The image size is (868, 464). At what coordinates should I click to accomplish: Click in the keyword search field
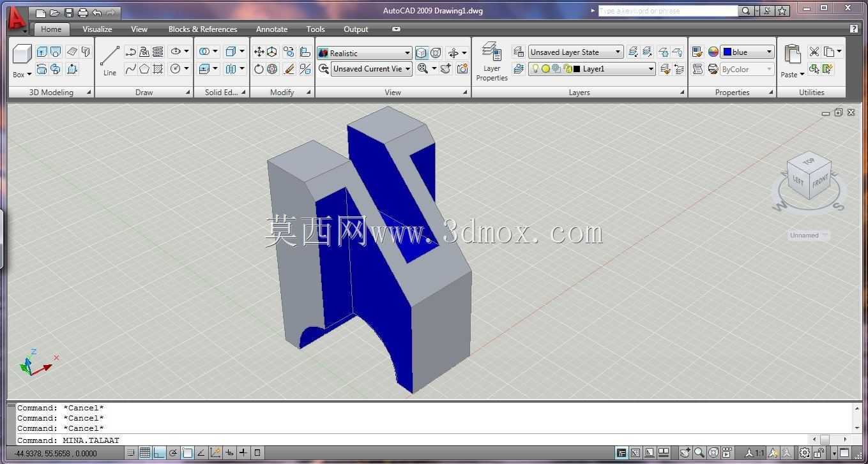point(667,11)
